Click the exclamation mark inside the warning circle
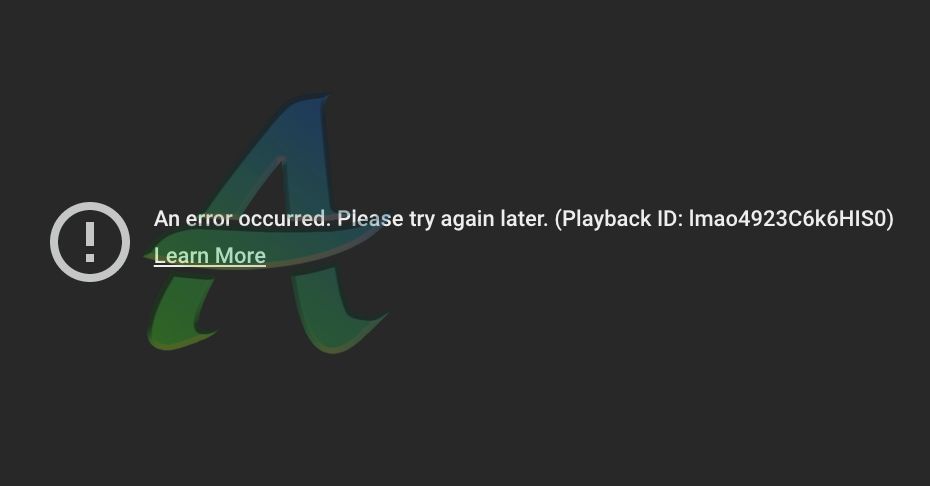This screenshot has width=930, height=486. pos(90,242)
